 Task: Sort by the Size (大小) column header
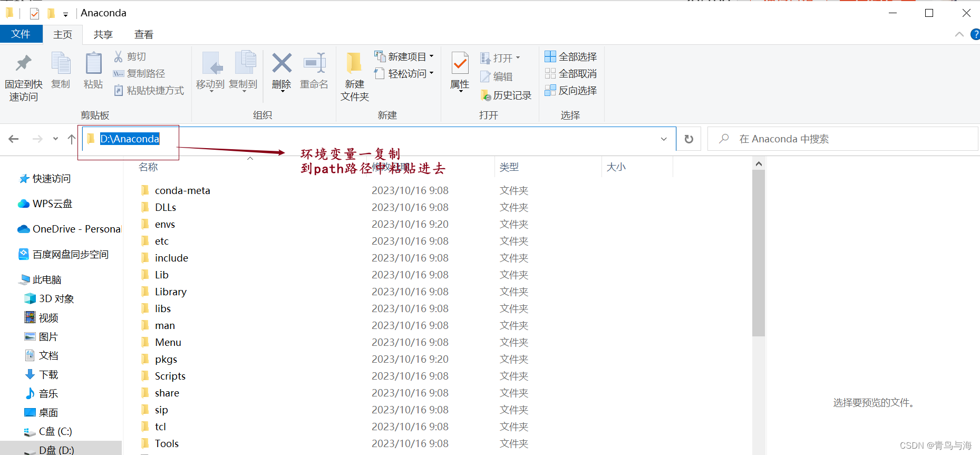(x=616, y=167)
